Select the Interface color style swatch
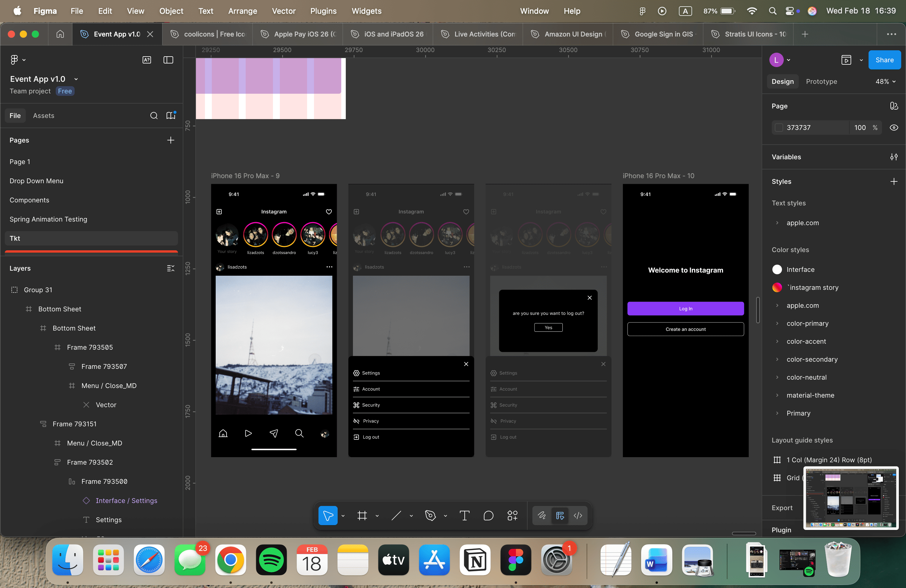 [x=777, y=270]
